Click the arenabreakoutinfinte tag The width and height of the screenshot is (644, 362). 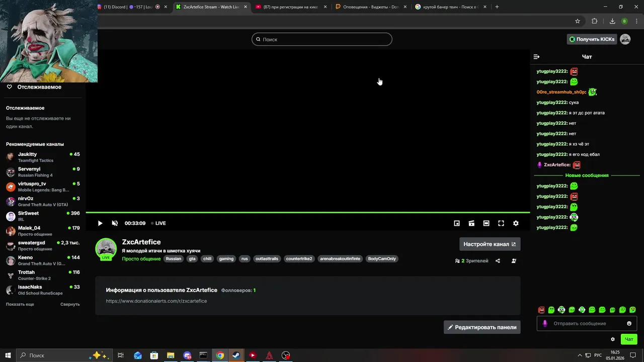340,259
